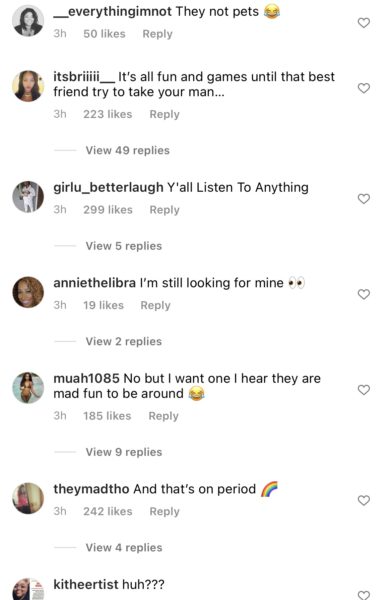The width and height of the screenshot is (392, 600).
Task: Reply to muah1085's comment
Action: click(x=163, y=416)
